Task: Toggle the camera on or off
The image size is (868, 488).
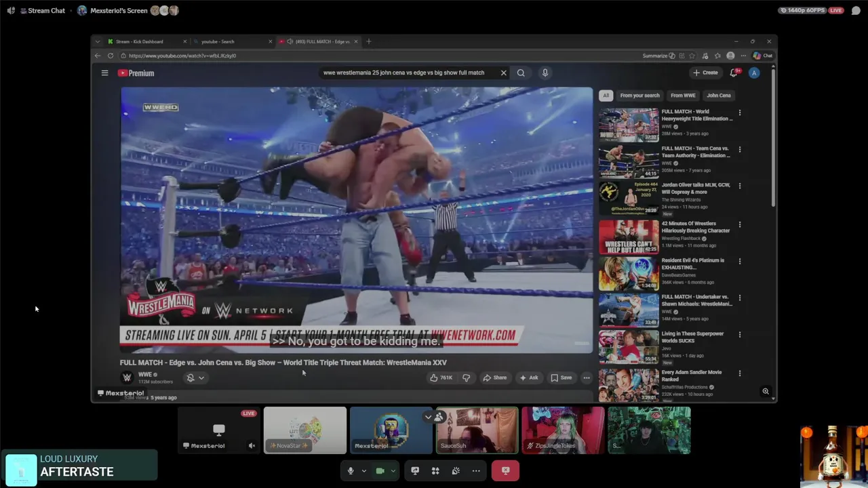Action: (380, 470)
